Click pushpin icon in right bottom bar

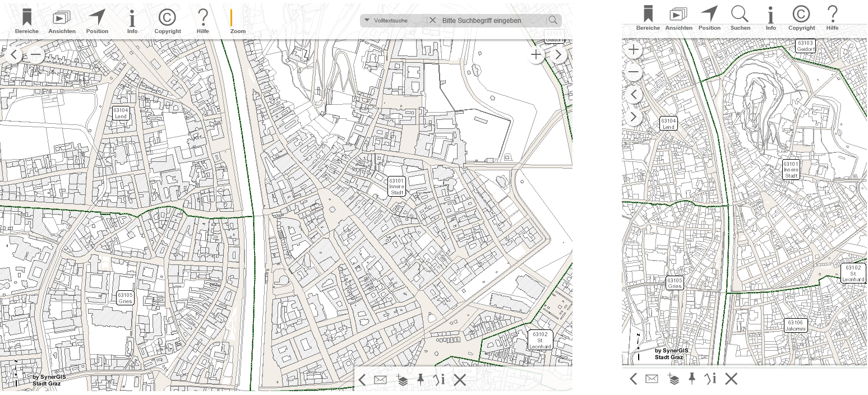692,379
